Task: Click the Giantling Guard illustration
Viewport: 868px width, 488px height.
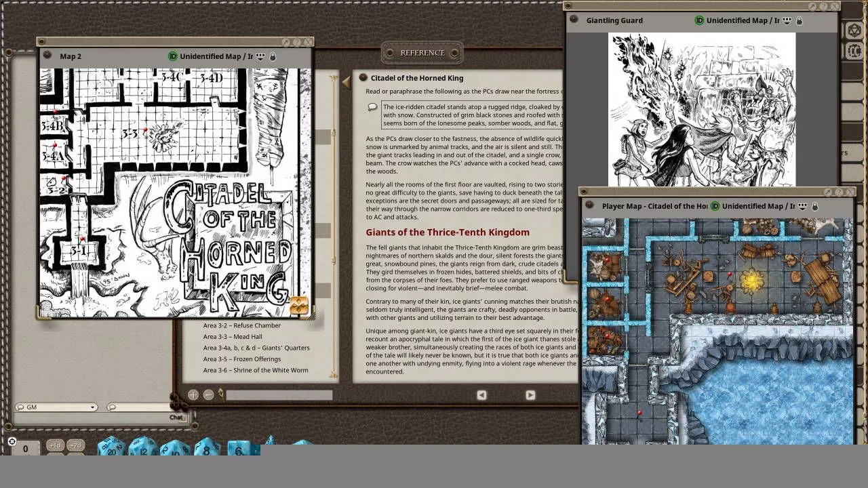Action: (702, 108)
